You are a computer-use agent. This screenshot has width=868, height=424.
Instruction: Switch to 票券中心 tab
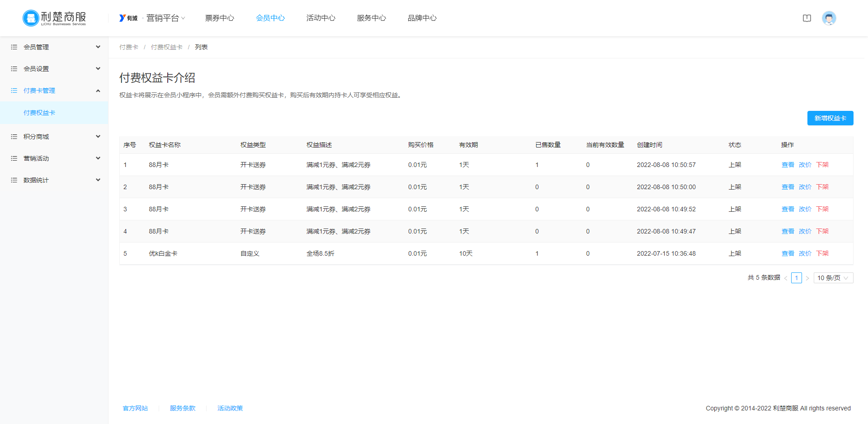coord(220,18)
